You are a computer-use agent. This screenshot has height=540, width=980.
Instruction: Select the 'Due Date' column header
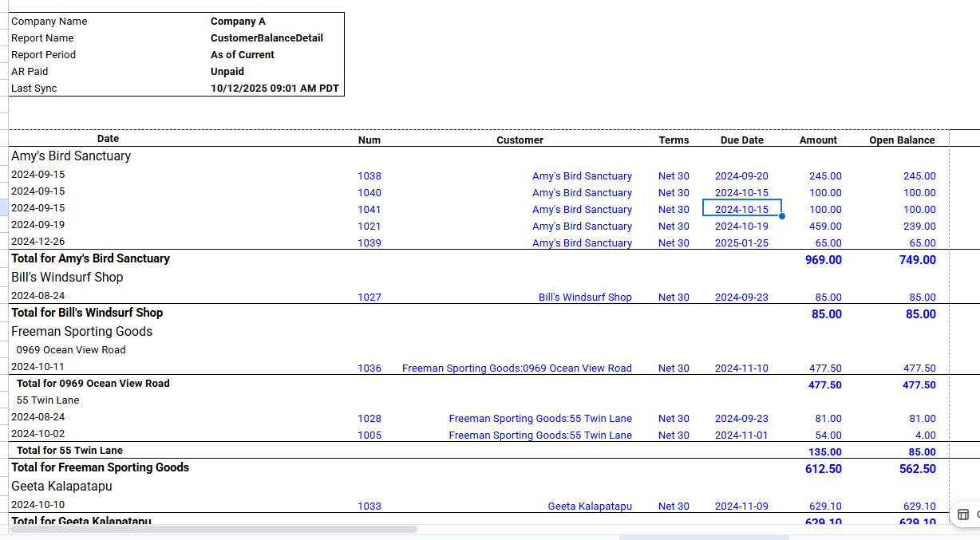click(x=742, y=140)
